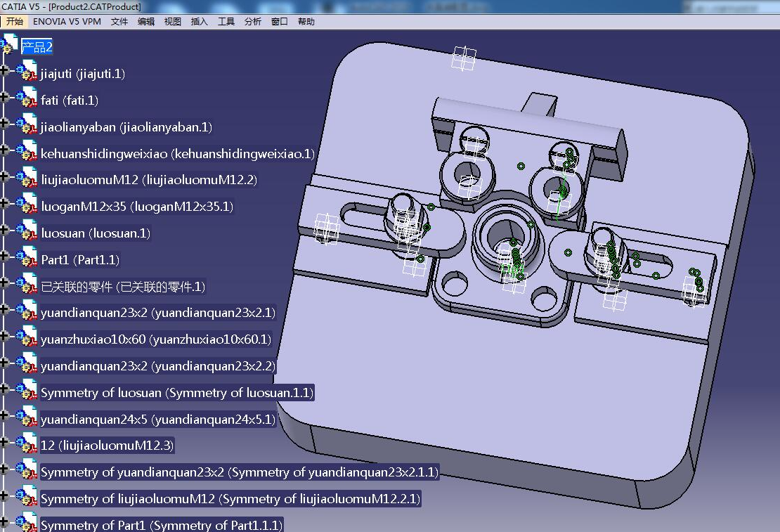Viewport: 780px width, 532px height.
Task: Click the Symmetry of Part1 part icon
Action: pos(27,523)
